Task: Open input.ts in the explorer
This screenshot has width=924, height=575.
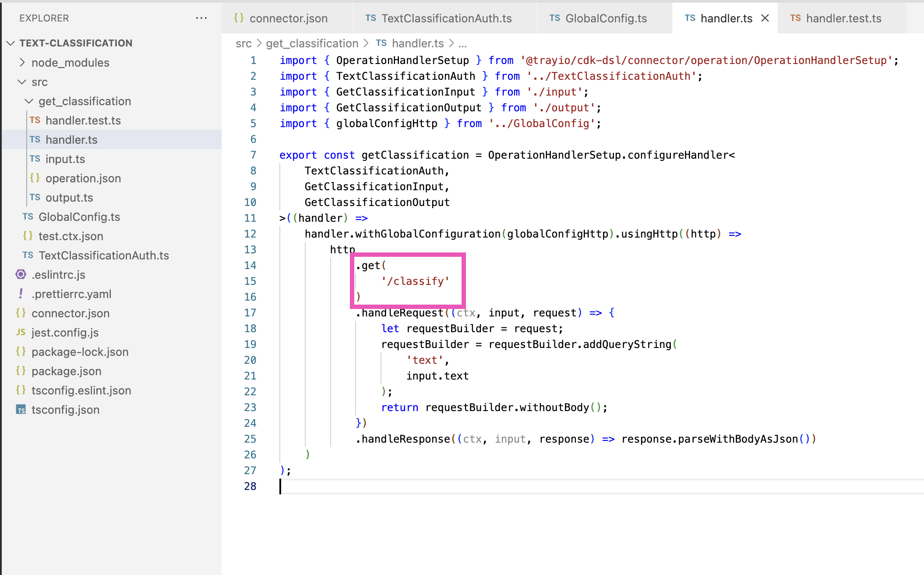Action: (x=65, y=159)
